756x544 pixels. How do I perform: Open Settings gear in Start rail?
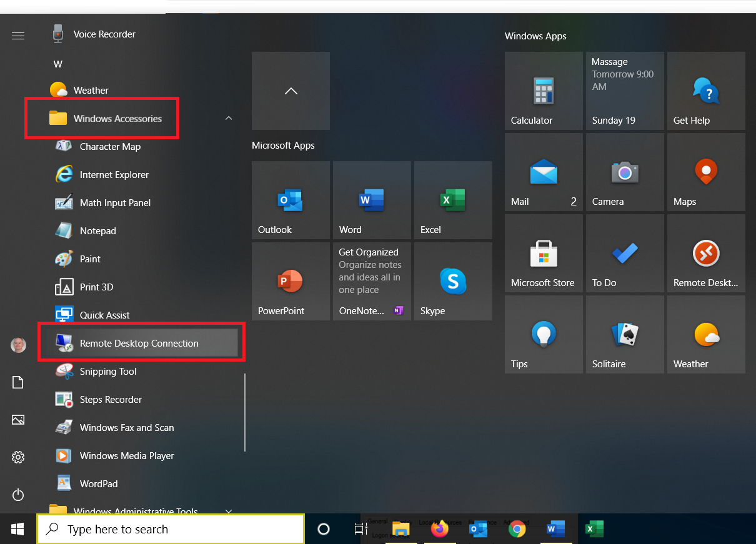[x=18, y=458]
